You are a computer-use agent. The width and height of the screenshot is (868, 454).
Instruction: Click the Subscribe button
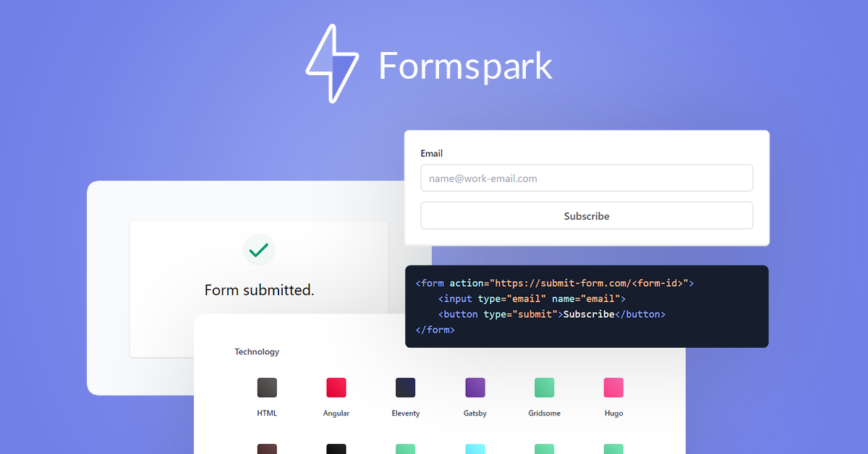click(587, 215)
